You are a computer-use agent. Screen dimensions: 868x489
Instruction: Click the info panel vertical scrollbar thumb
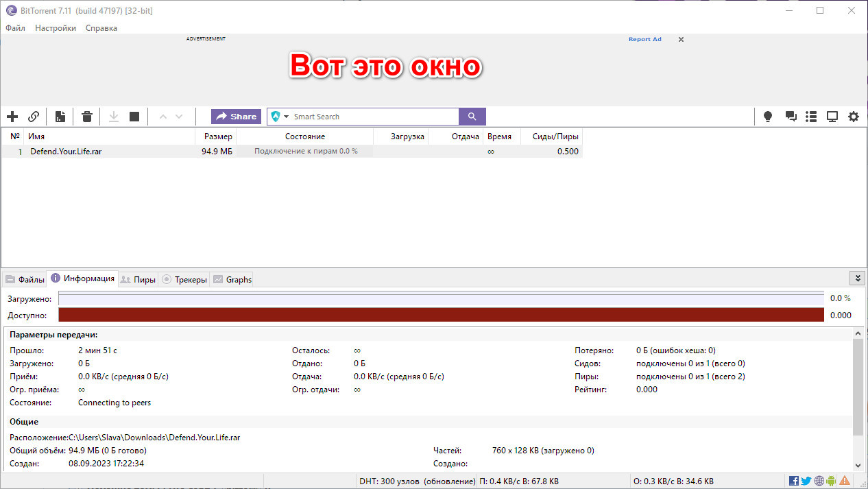point(858,387)
